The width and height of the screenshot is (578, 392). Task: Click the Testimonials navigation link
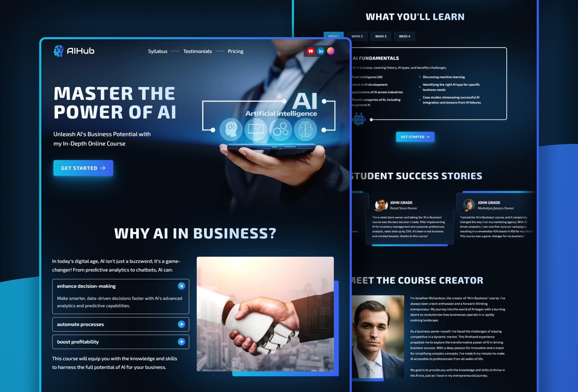[198, 51]
